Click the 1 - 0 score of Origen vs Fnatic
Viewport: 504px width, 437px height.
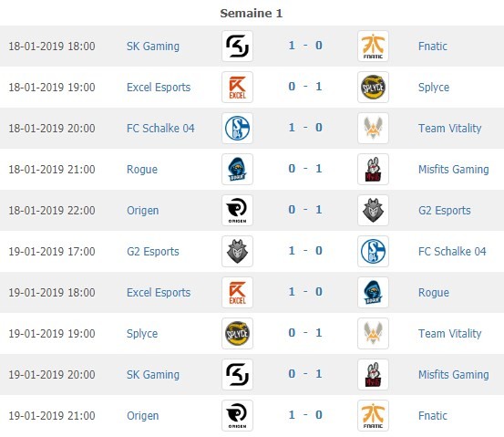coord(305,415)
